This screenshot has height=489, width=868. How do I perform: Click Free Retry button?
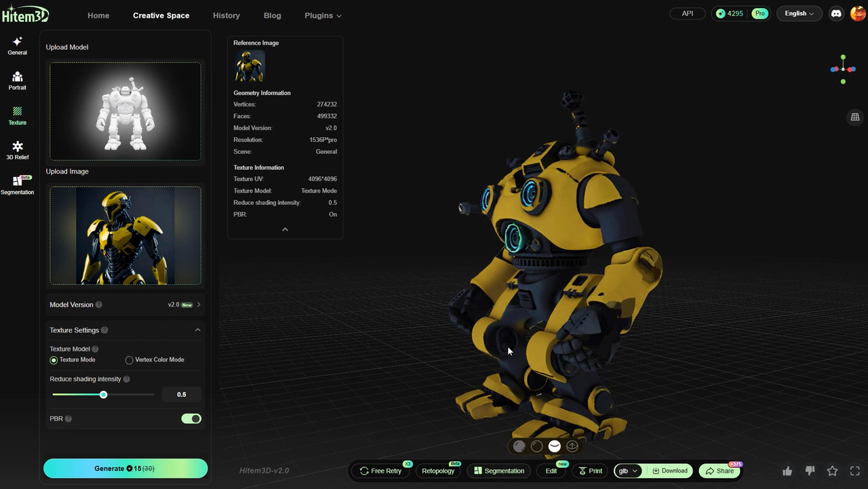click(381, 471)
